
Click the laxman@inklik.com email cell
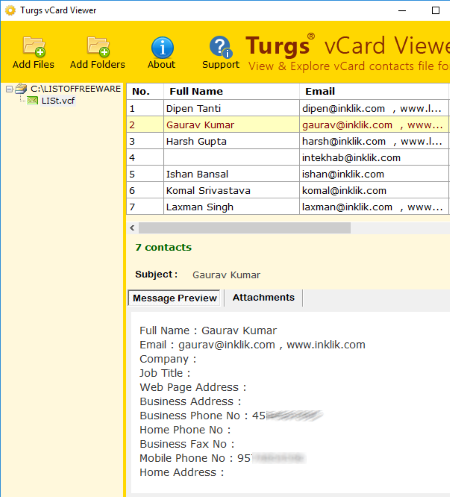(x=374, y=207)
